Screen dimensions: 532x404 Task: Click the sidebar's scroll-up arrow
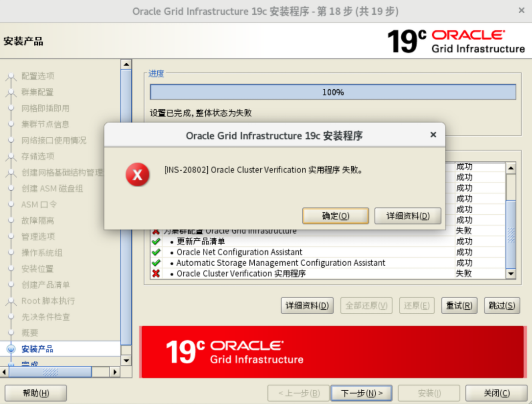[x=126, y=65]
